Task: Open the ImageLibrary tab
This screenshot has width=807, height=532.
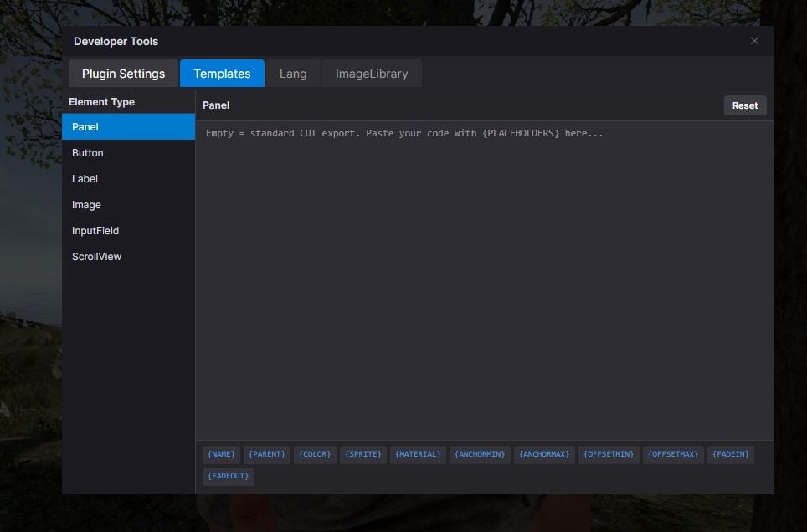Action: tap(371, 74)
